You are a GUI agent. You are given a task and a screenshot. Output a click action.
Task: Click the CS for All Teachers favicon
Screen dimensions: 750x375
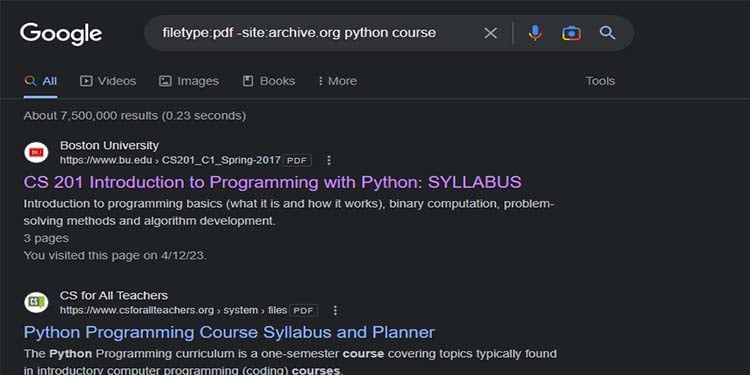click(x=36, y=303)
